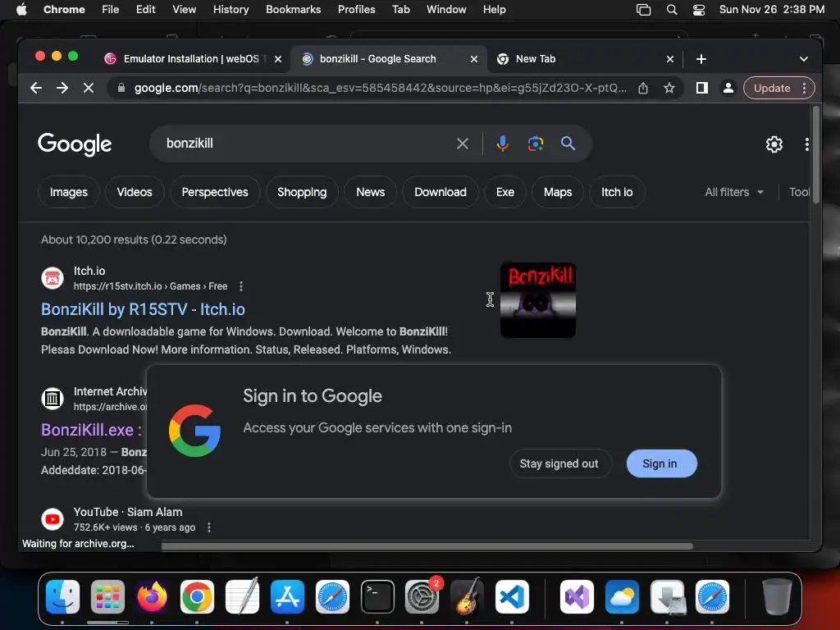Image resolution: width=840 pixels, height=630 pixels.
Task: Start voice search with microphone
Action: pos(503,144)
